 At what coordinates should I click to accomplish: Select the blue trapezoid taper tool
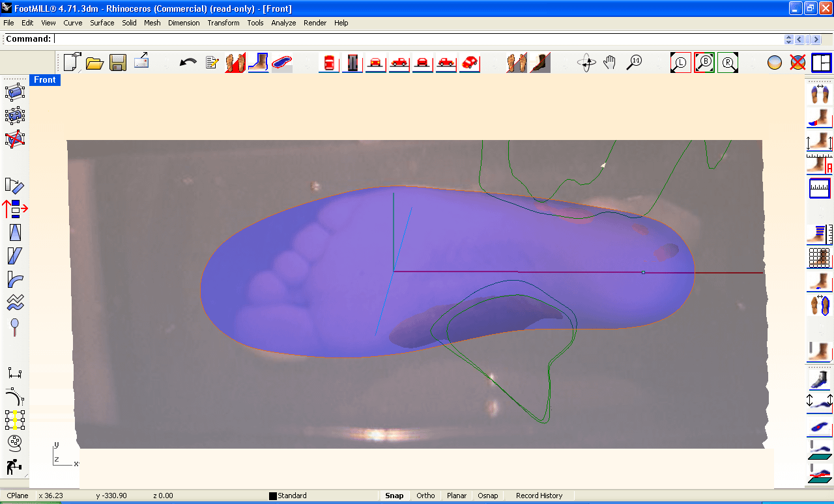click(15, 232)
